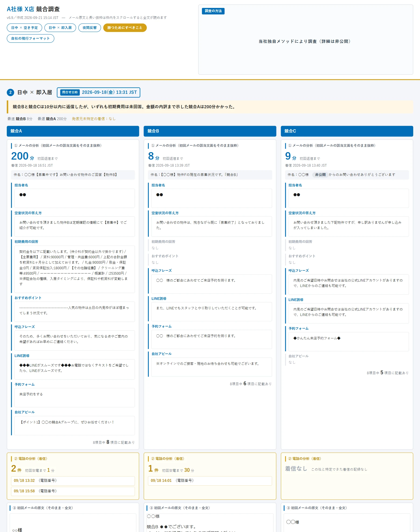The height and width of the screenshot is (532, 420).
Task: Click 競合A's email subject line containing 【募集中です】
Action: pos(73,175)
